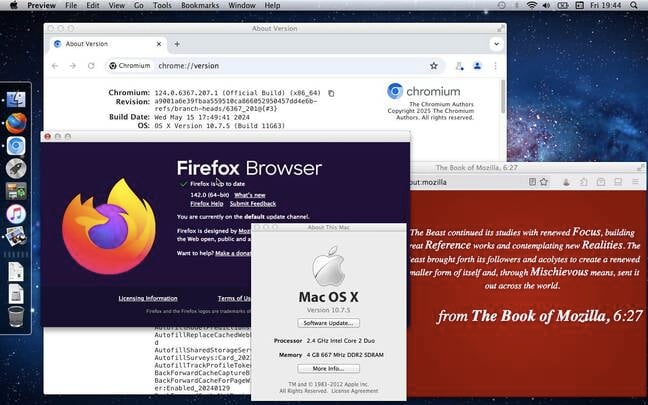Click the 124.0.6367.207.1 version text
Viewport: 648px width, 405px height.
(x=188, y=93)
